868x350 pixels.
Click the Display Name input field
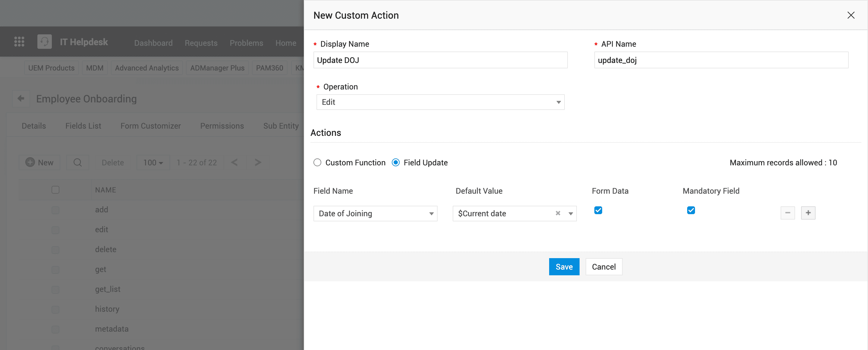(x=440, y=60)
